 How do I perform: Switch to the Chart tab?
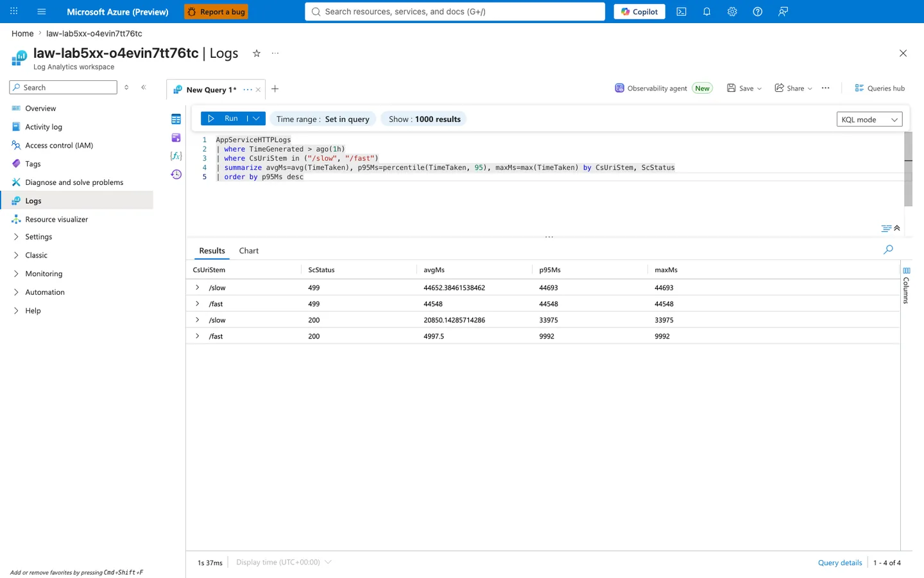[249, 250]
